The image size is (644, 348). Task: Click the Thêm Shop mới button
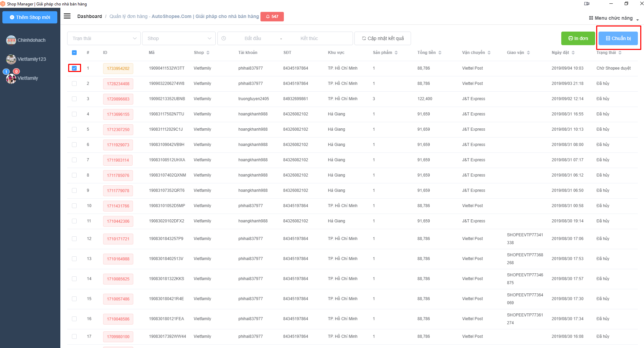pyautogui.click(x=30, y=17)
